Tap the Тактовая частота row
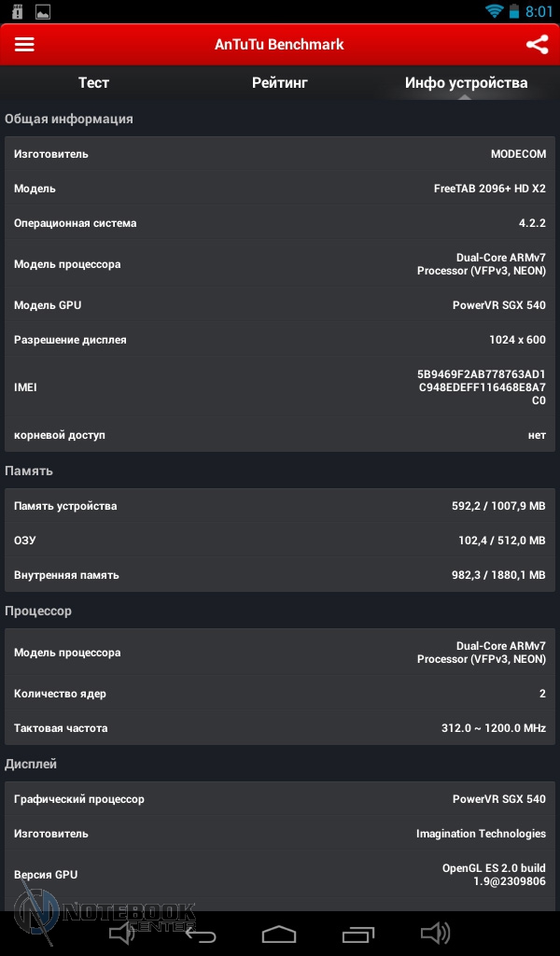Screen dimensions: 560x956 pos(280,728)
